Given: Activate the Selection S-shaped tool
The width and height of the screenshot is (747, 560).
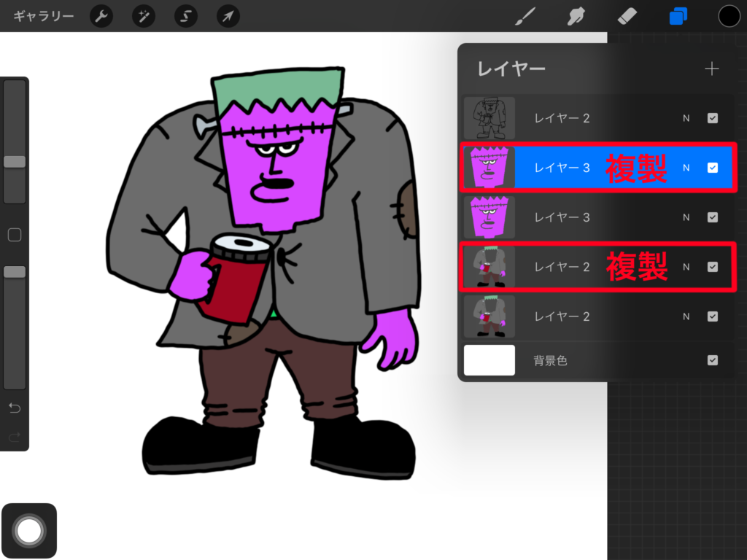Looking at the screenshot, I should (186, 16).
